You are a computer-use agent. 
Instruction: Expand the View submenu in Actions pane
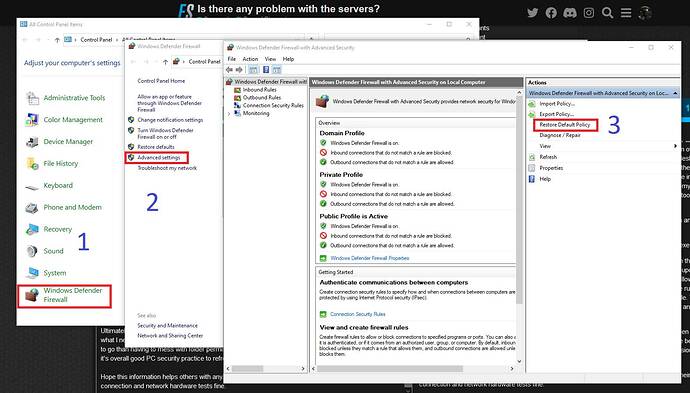tap(675, 146)
